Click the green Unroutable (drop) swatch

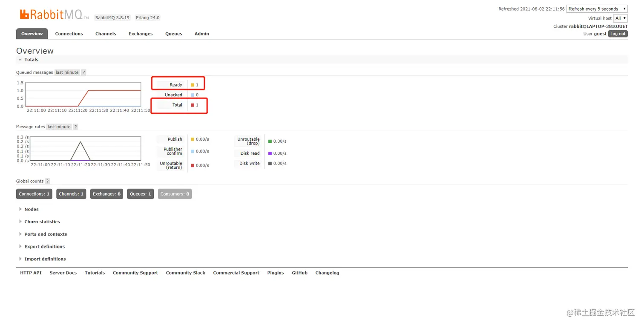(270, 141)
